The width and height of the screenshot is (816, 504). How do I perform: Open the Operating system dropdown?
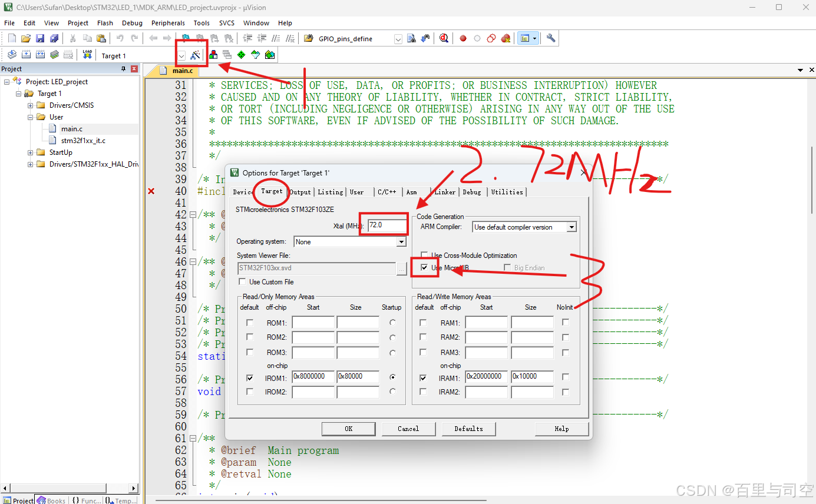click(401, 242)
